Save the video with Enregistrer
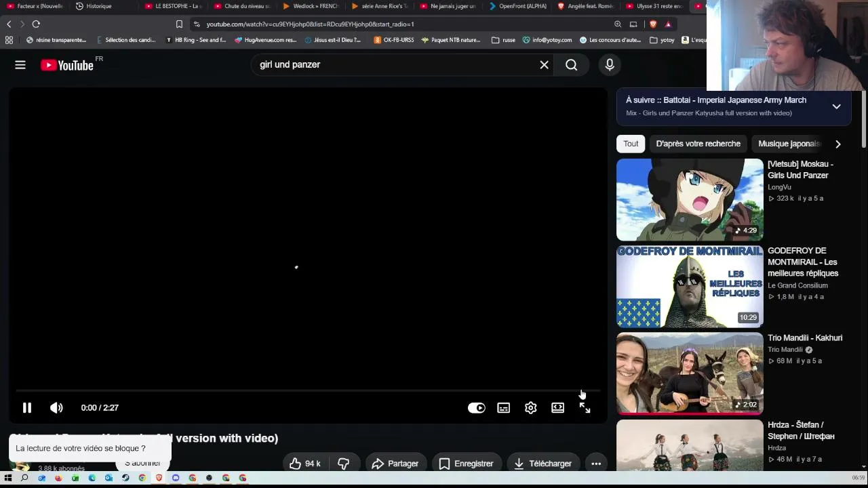 pyautogui.click(x=466, y=464)
